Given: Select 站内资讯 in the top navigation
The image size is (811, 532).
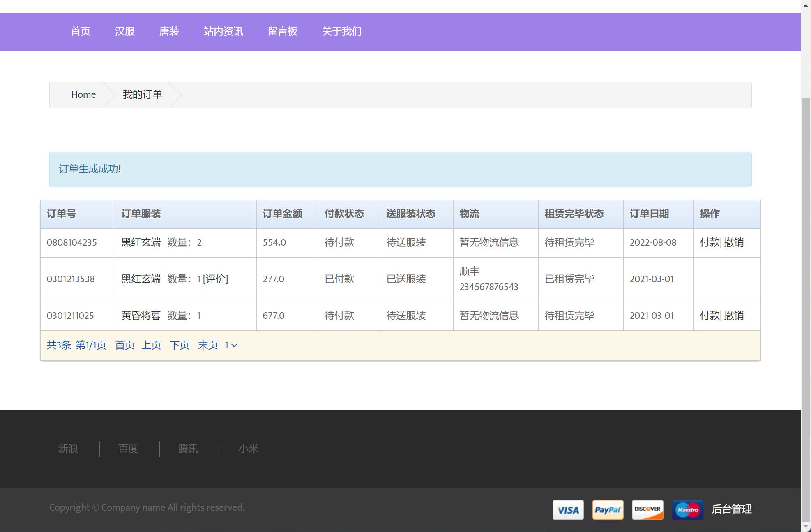Looking at the screenshot, I should tap(223, 32).
